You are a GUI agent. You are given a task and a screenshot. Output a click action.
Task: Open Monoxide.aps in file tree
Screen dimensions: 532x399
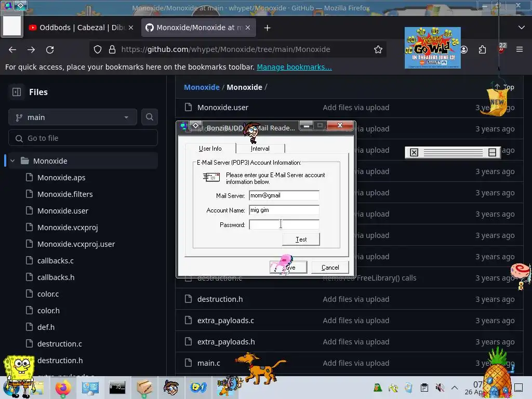[x=61, y=178]
